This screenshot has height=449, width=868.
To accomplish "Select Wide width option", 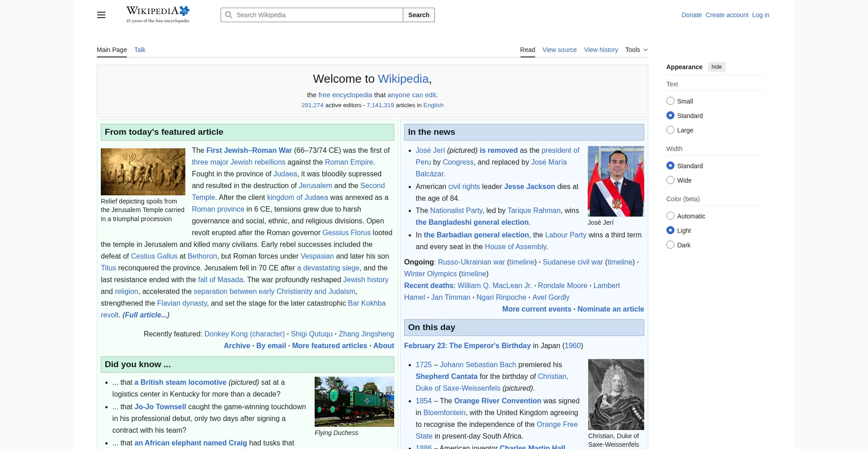I will (670, 180).
